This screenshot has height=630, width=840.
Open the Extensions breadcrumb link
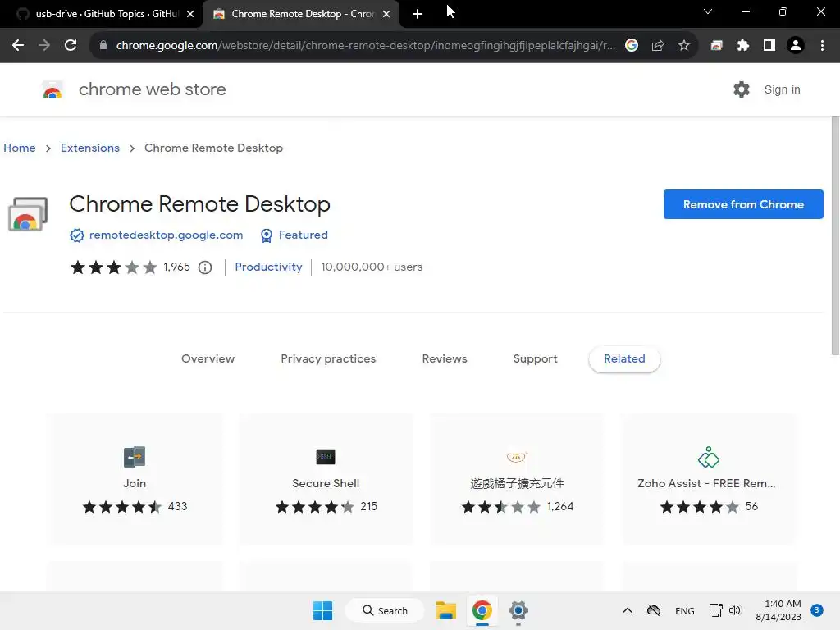[x=90, y=148]
